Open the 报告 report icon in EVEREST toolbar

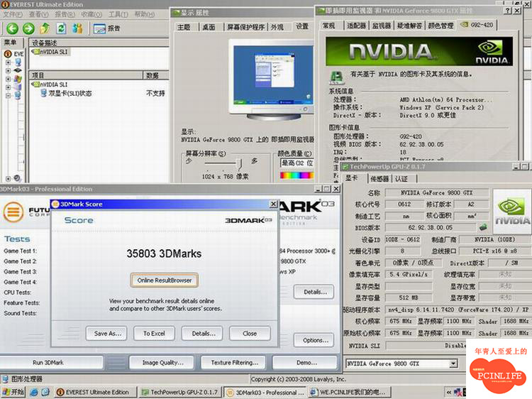pos(106,28)
